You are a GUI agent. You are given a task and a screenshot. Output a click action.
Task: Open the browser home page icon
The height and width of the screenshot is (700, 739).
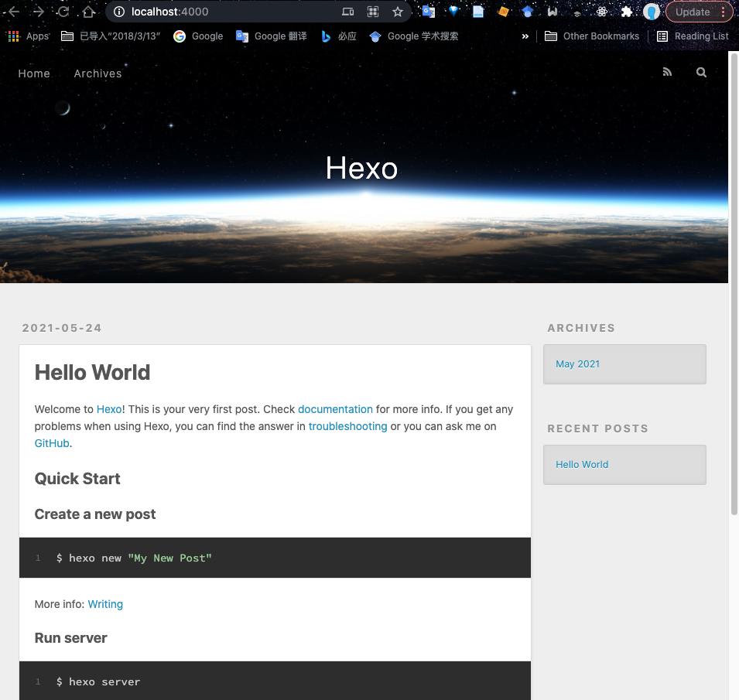point(88,12)
